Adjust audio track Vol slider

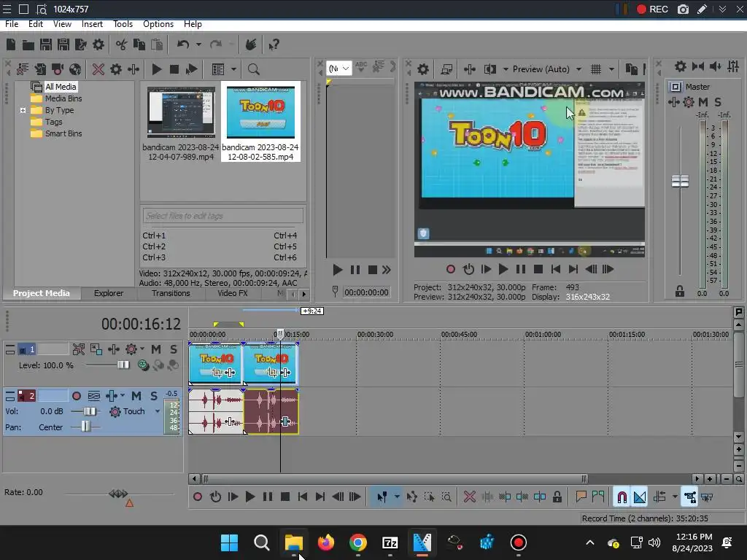coord(90,411)
